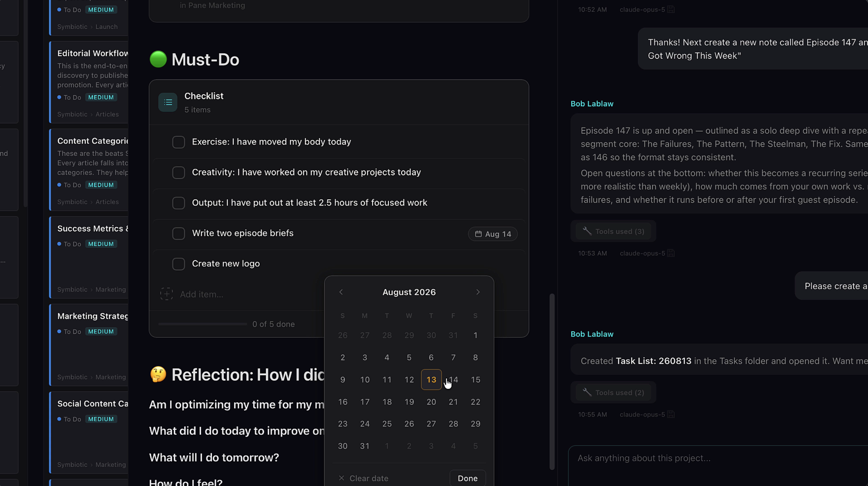This screenshot has width=868, height=486.
Task: Expand Tools used (3) details
Action: click(x=613, y=231)
